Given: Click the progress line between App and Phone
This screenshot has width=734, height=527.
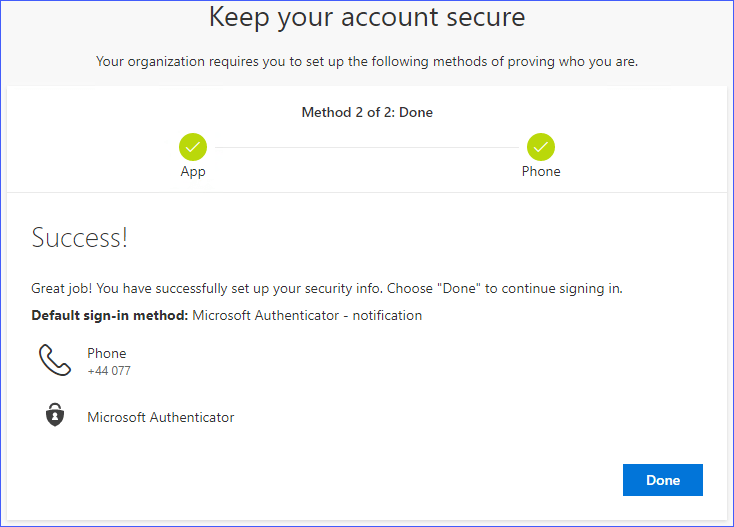Looking at the screenshot, I should tap(367, 147).
